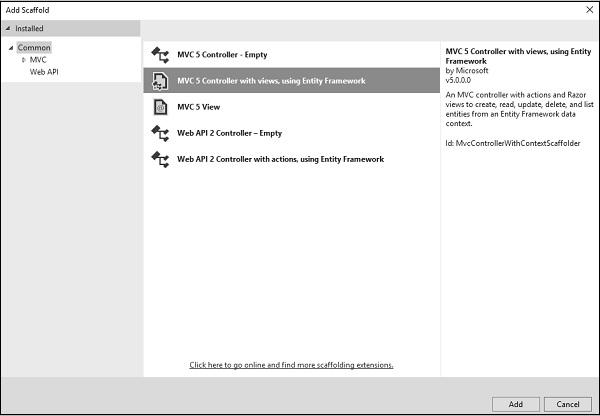Screen dimensions: 600x416
Task: Collapse the Common tree node arrow
Action: click(x=11, y=48)
